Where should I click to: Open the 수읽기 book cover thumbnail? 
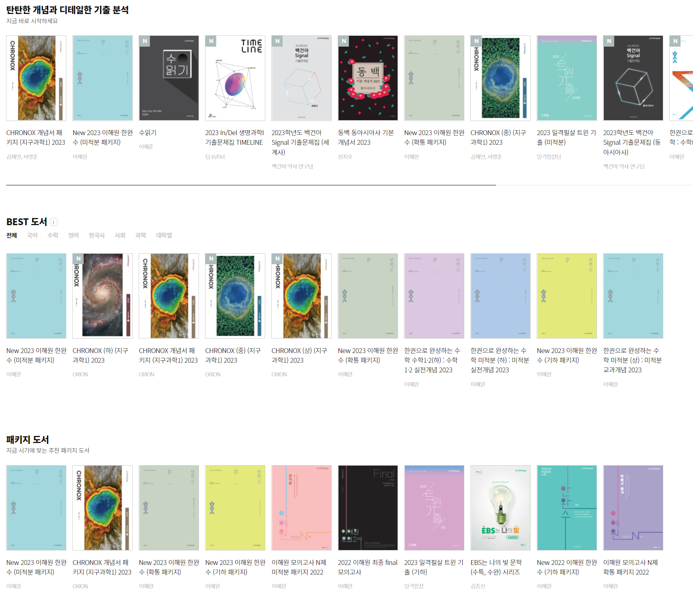coord(169,78)
